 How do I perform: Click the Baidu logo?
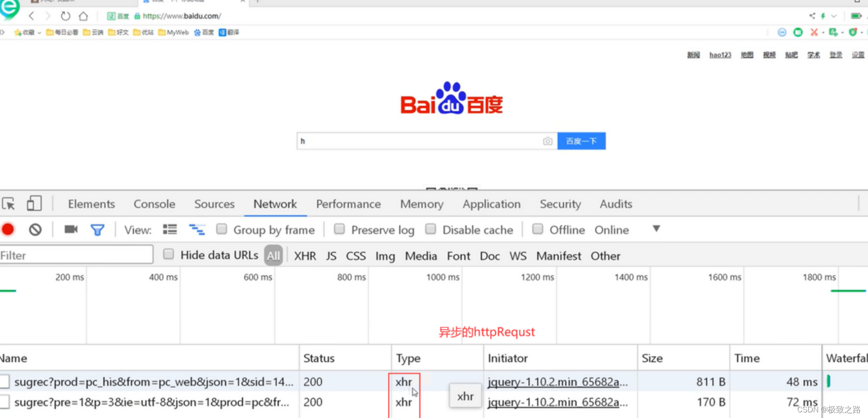451,98
